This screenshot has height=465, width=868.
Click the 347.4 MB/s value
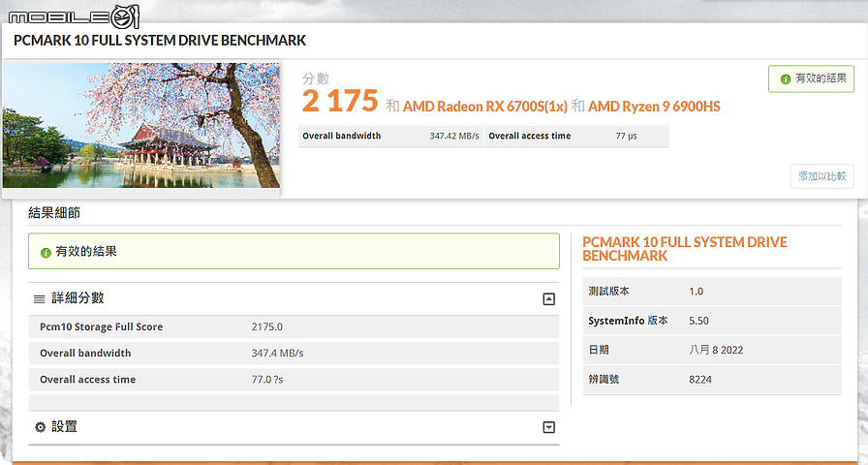277,354
